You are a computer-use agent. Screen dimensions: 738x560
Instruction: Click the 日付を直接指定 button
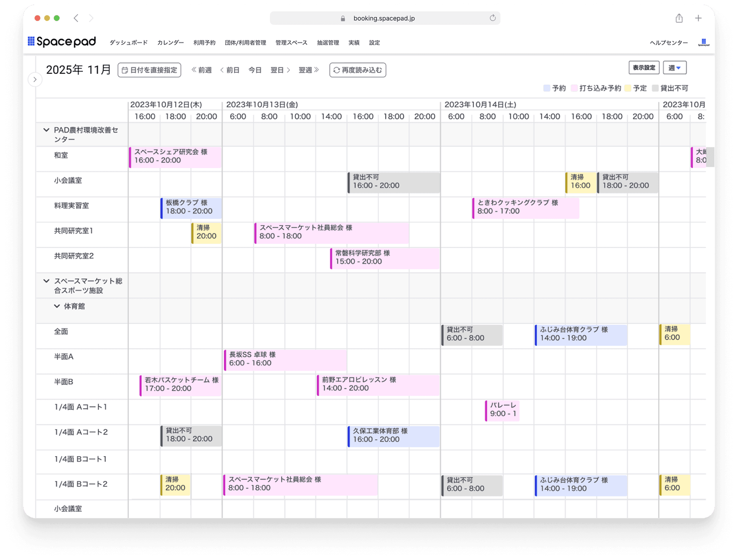tap(149, 70)
